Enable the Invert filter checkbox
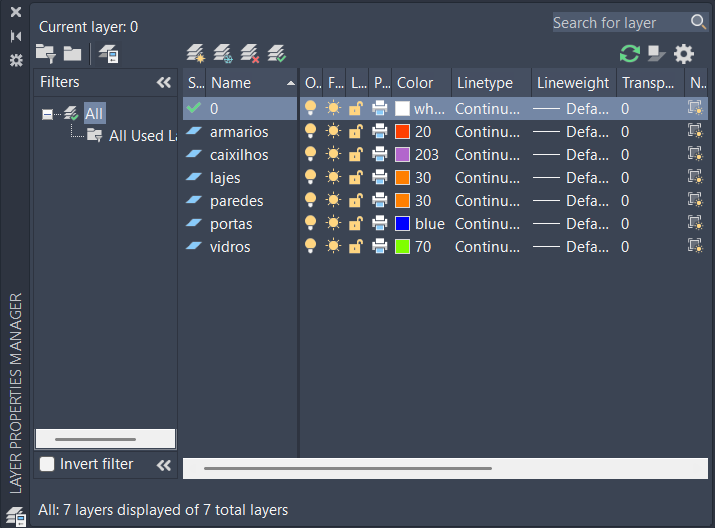Image resolution: width=715 pixels, height=528 pixels. coord(47,464)
